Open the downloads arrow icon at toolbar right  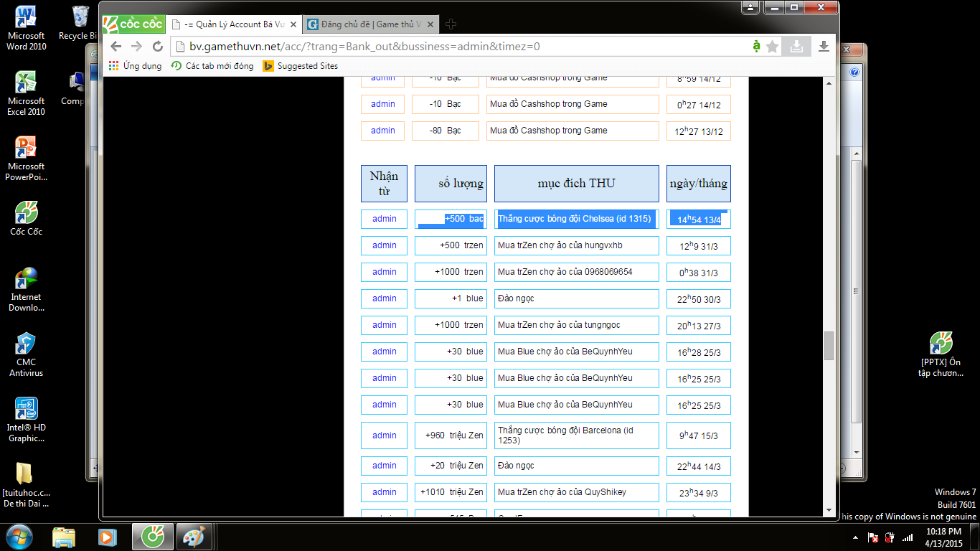(x=824, y=47)
